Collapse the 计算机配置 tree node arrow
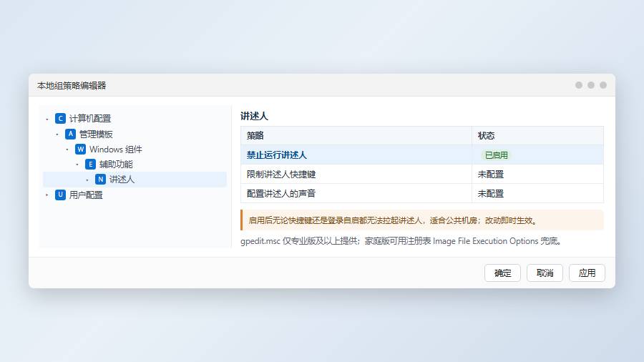644x362 pixels. (47, 119)
